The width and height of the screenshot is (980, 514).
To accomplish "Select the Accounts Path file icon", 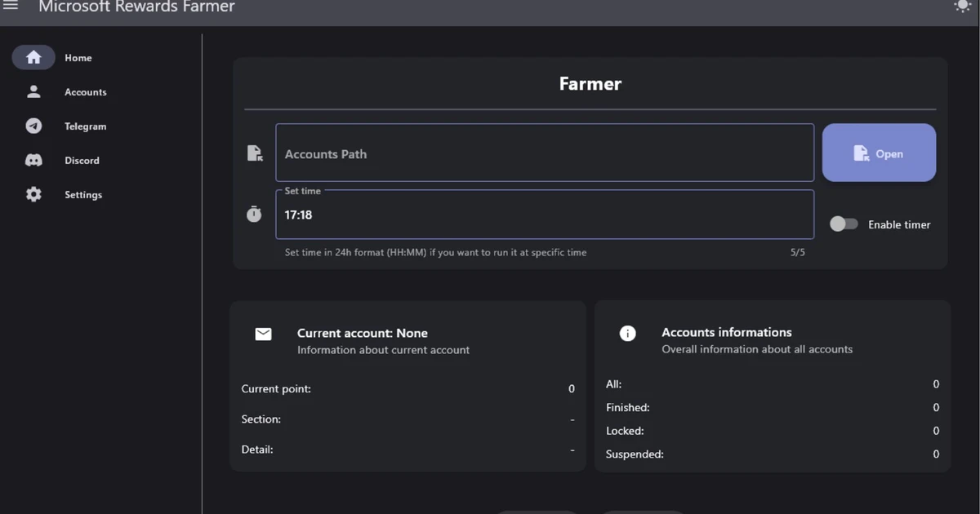I will [254, 153].
